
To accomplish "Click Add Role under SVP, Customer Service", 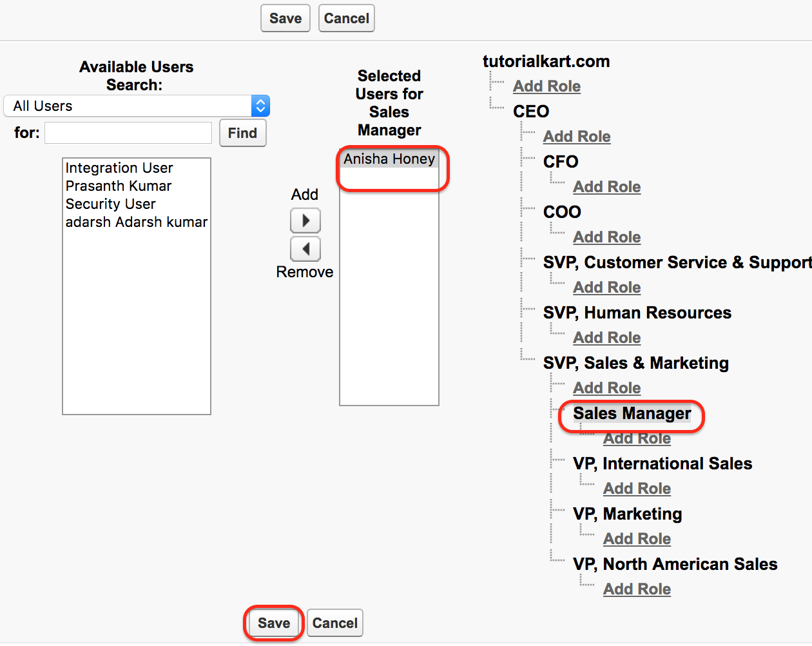I will 607,287.
